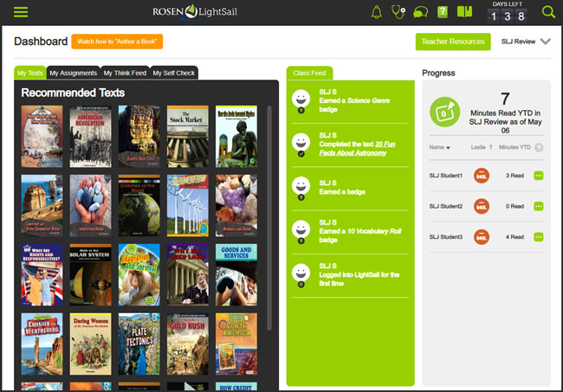Screen dimensions: 563x392
Task: Open the green help question-mark icon
Action: (x=443, y=12)
